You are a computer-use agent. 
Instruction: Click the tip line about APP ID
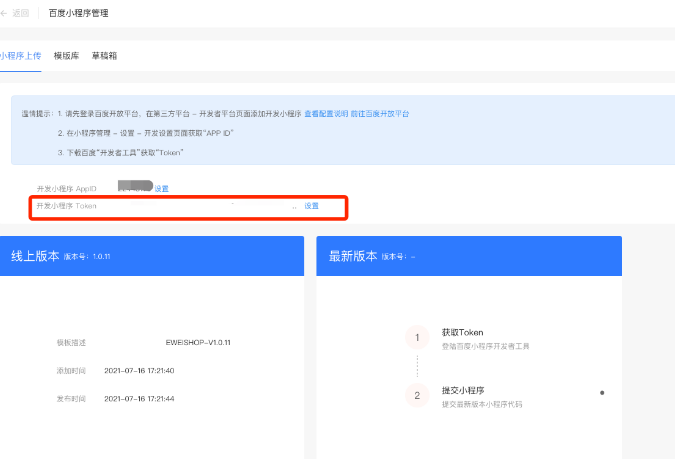pos(146,133)
